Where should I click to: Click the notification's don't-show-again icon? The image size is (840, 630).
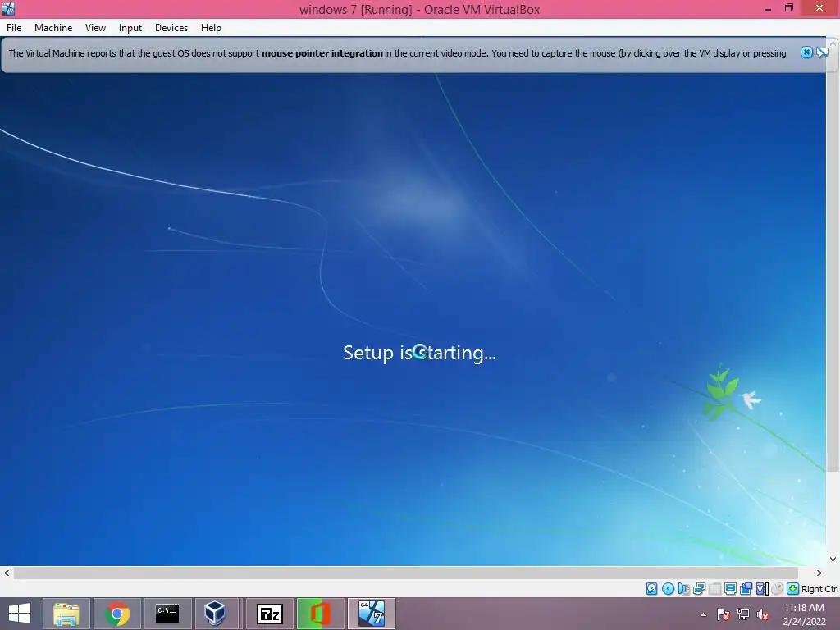click(822, 52)
